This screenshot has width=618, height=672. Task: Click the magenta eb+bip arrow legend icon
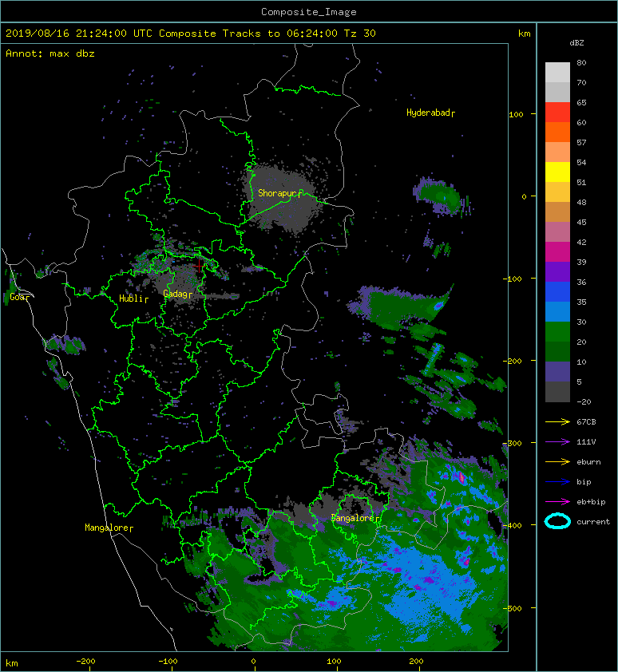[557, 502]
